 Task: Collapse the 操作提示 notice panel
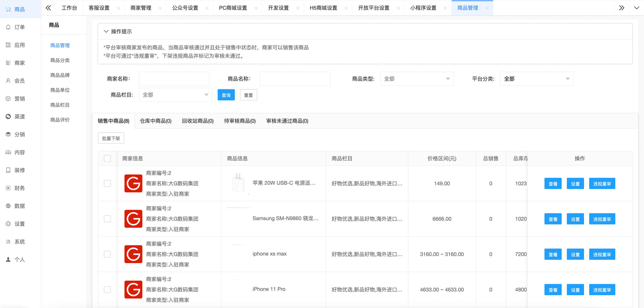pos(107,32)
